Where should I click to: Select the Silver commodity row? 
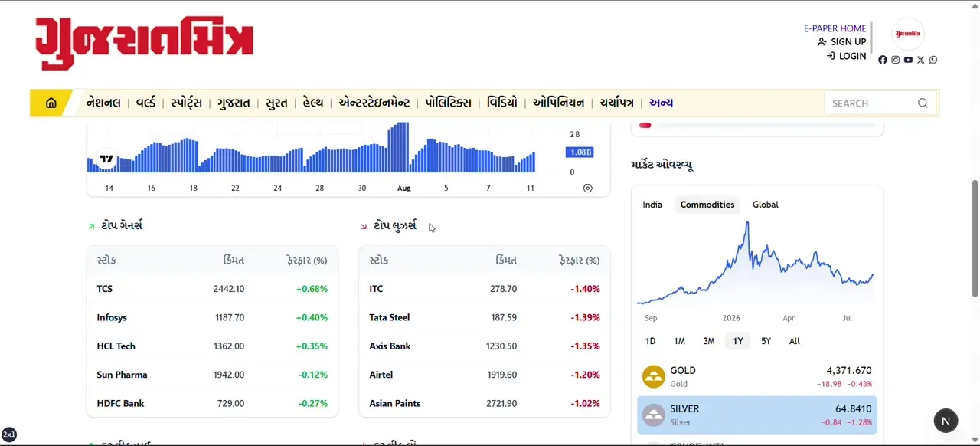pyautogui.click(x=757, y=415)
